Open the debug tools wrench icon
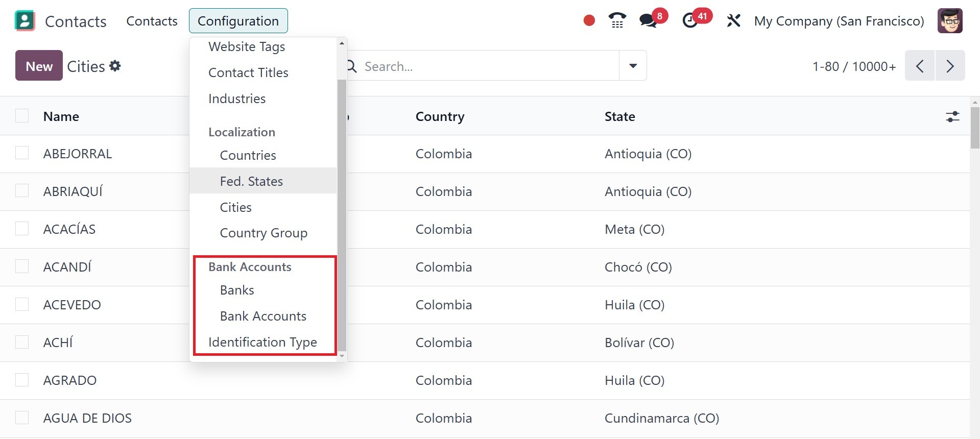Viewport: 980px width, 439px height. pos(733,21)
